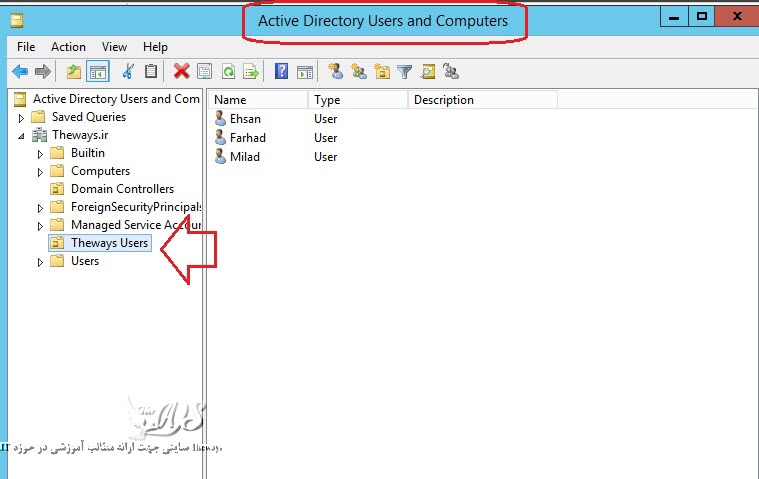Screen dimensions: 759x479
Task: Open the Action menu
Action: pyautogui.click(x=68, y=47)
